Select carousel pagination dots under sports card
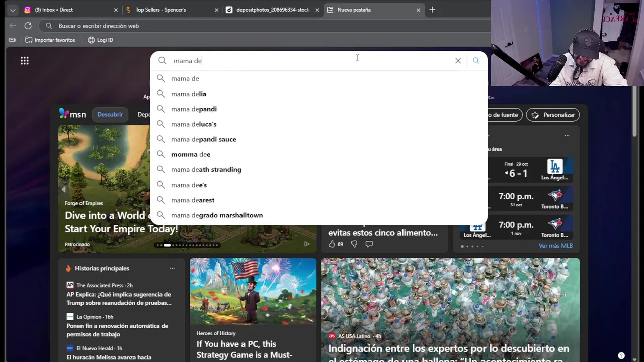 472,246
